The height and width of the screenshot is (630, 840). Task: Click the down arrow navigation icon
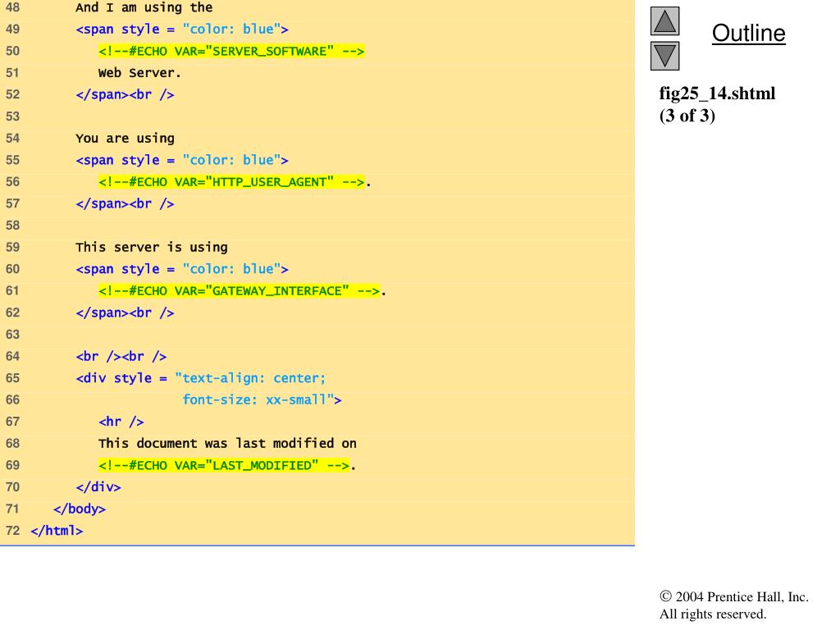[664, 56]
